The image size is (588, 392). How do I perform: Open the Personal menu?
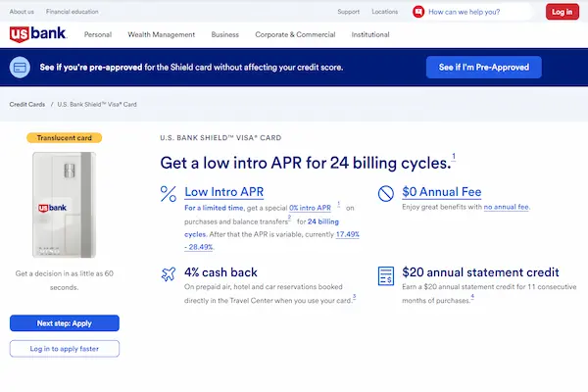coord(98,34)
